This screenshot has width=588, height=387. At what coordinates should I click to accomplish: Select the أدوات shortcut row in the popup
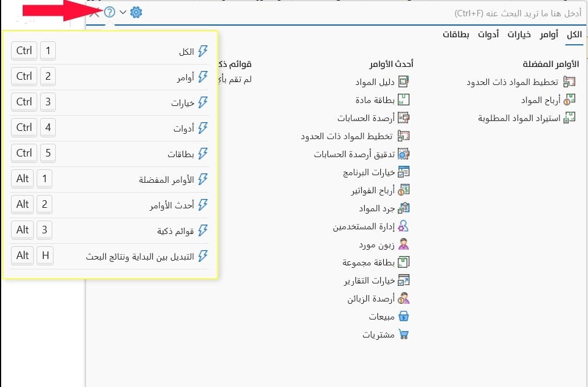(109, 127)
